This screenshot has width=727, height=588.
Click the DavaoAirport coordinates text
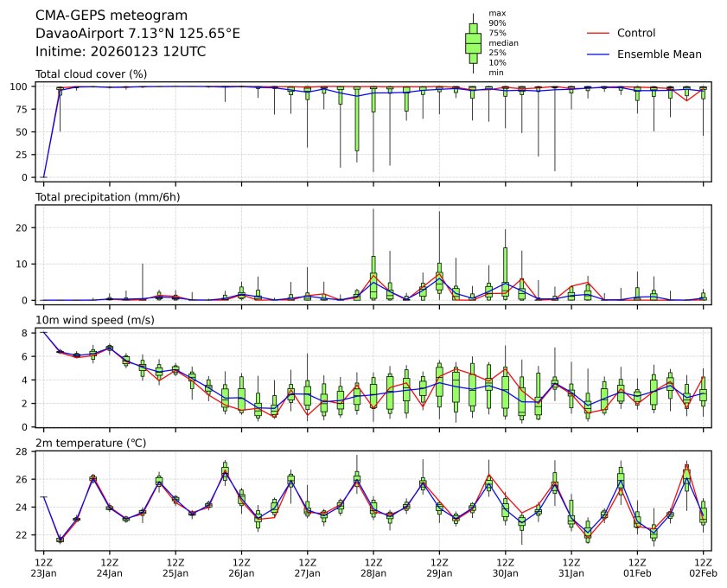click(137, 34)
